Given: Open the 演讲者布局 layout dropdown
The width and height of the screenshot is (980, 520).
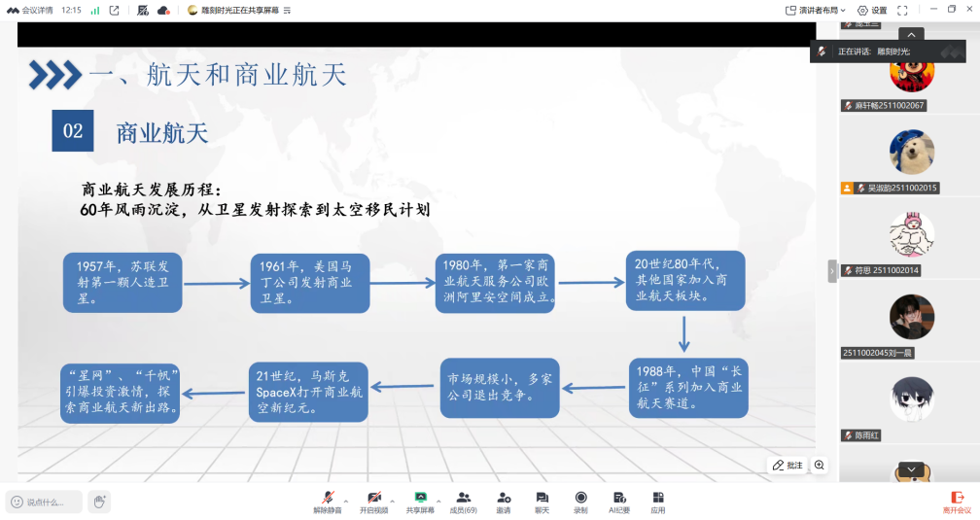Looking at the screenshot, I should pyautogui.click(x=816, y=10).
